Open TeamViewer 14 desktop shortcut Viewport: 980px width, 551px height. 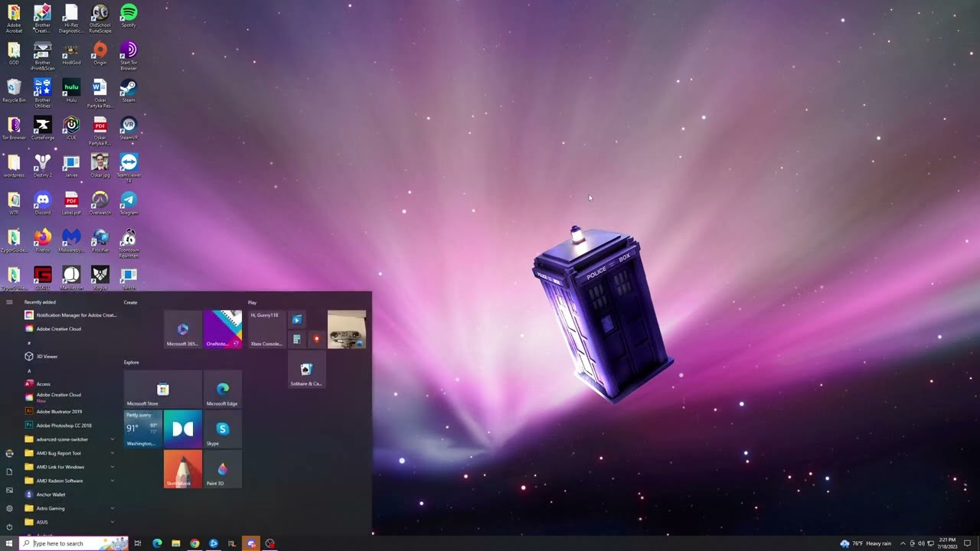(129, 168)
